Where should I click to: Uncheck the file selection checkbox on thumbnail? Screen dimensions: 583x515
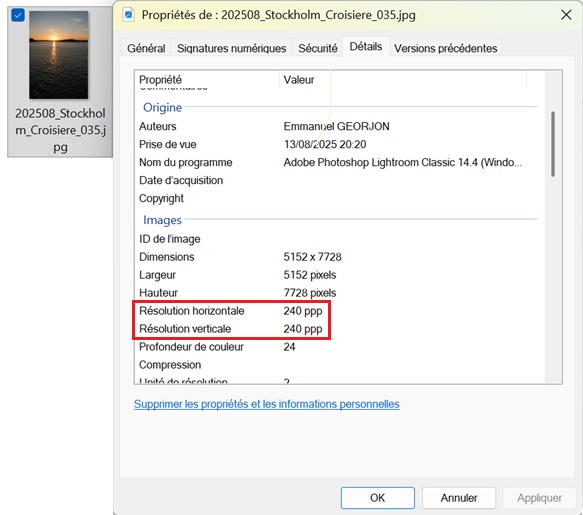pos(18,15)
